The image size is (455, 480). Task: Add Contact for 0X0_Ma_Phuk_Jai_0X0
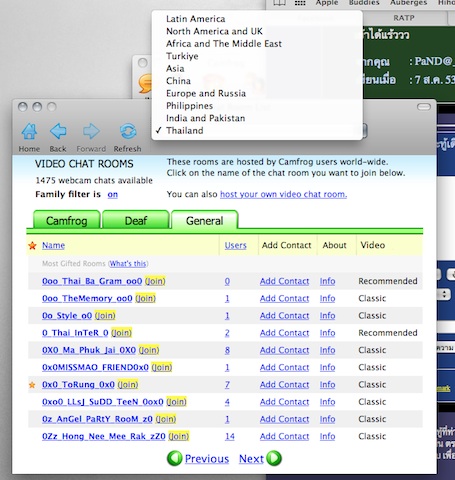click(284, 350)
